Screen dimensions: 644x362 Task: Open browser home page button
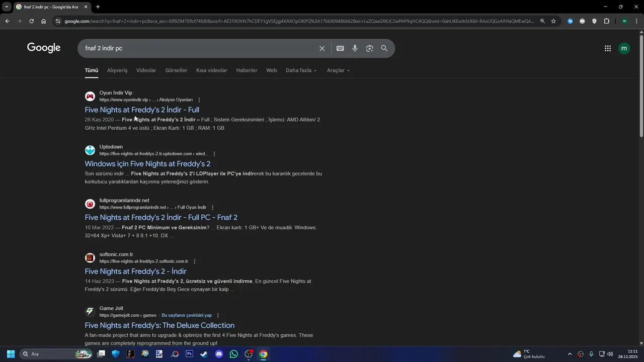coord(44,21)
